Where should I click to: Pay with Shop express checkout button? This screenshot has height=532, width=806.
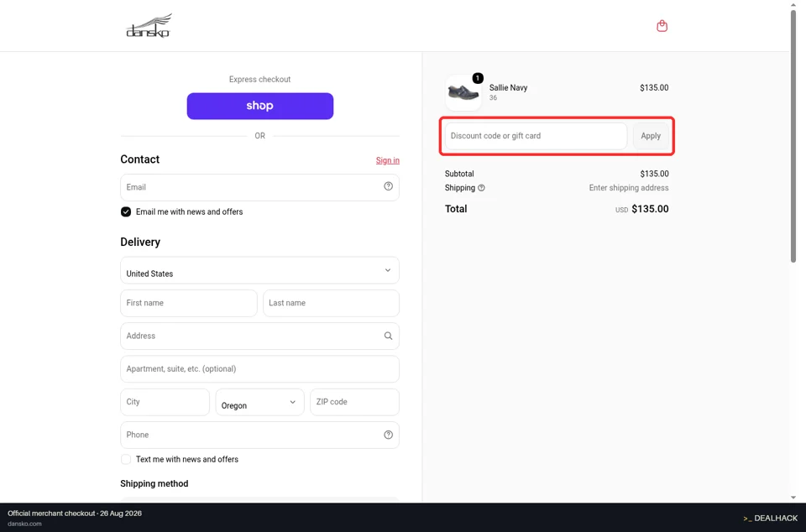point(260,107)
